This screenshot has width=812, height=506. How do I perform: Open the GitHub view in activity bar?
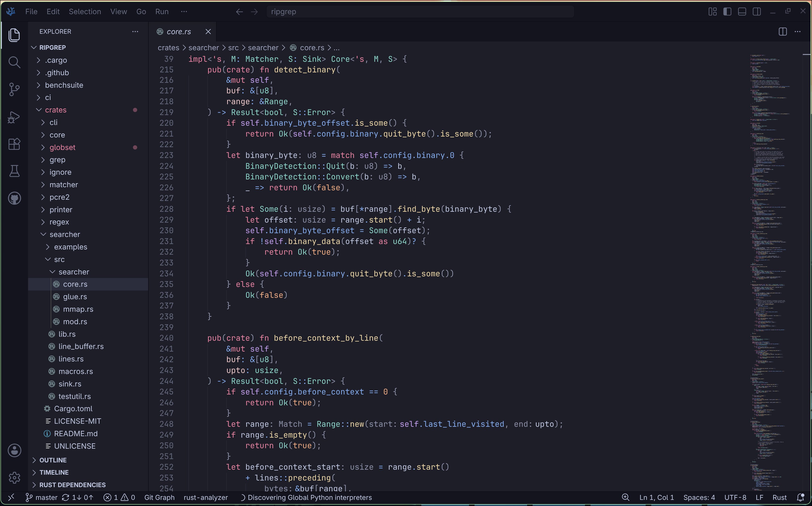click(14, 199)
